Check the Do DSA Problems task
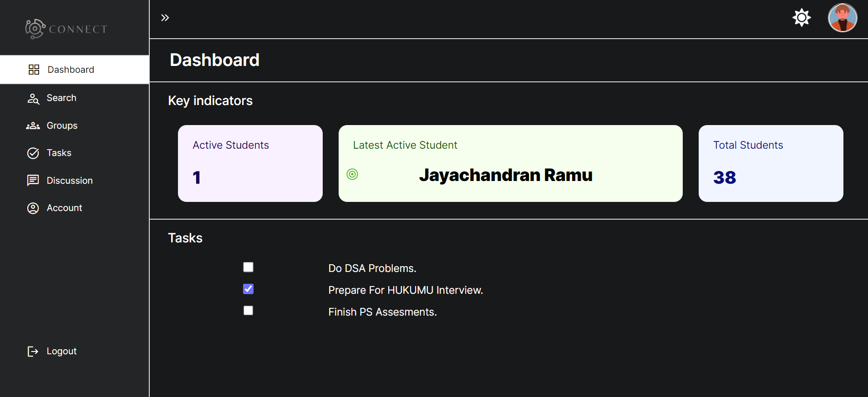This screenshot has height=397, width=868. tap(248, 267)
